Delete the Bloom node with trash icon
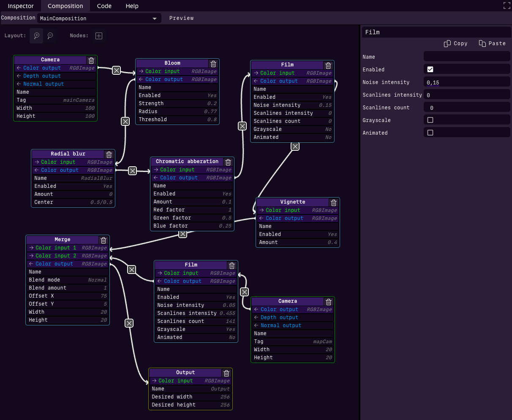 213,64
